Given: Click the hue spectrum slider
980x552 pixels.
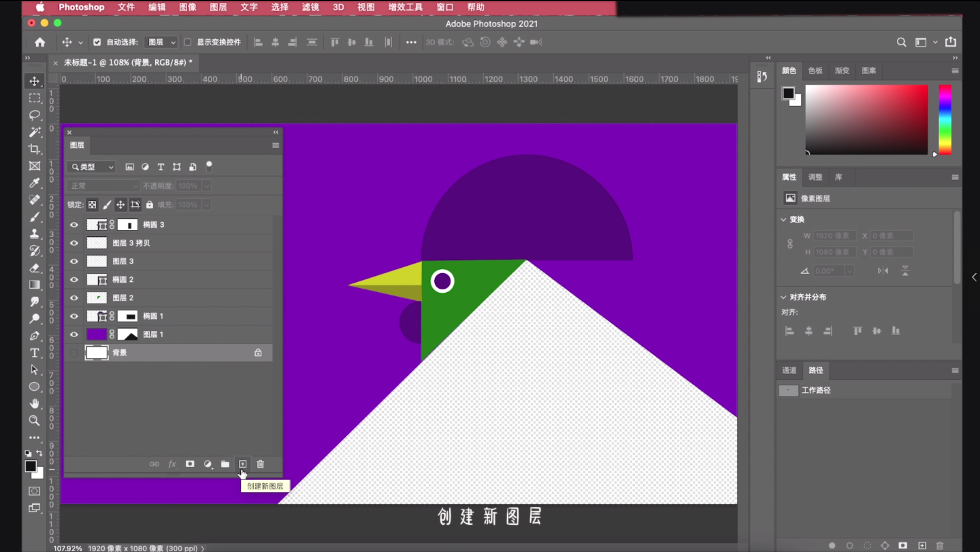Looking at the screenshot, I should tap(945, 120).
